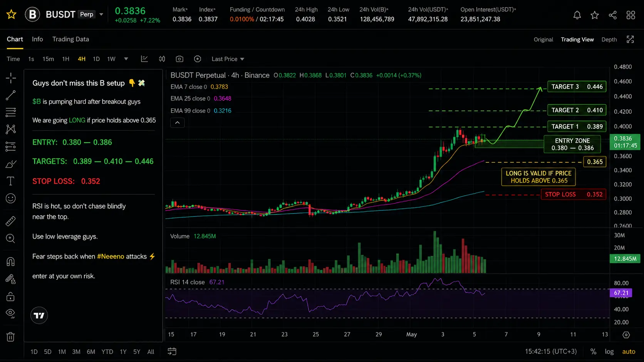The height and width of the screenshot is (362, 644).
Task: Open chart settings gear on the time axis
Action: pyautogui.click(x=626, y=335)
